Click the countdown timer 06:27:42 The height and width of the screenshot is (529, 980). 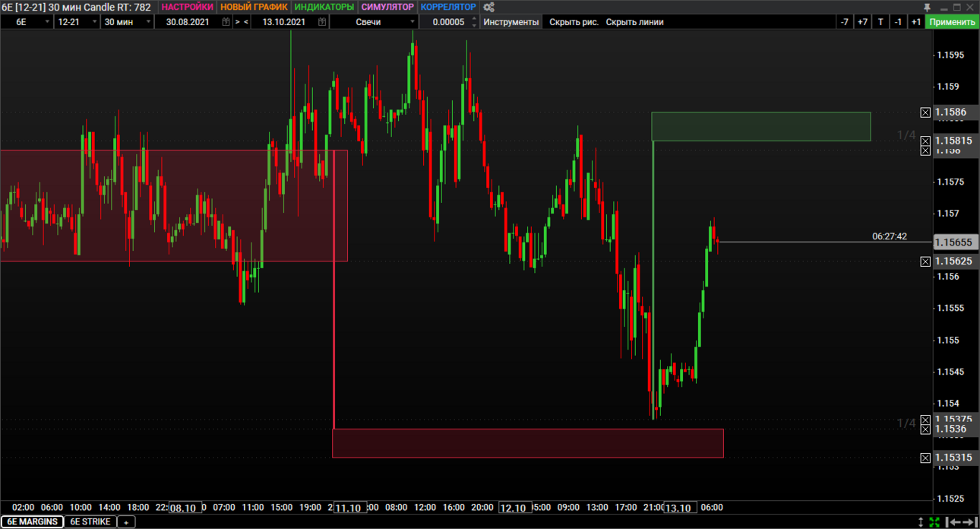pyautogui.click(x=890, y=236)
